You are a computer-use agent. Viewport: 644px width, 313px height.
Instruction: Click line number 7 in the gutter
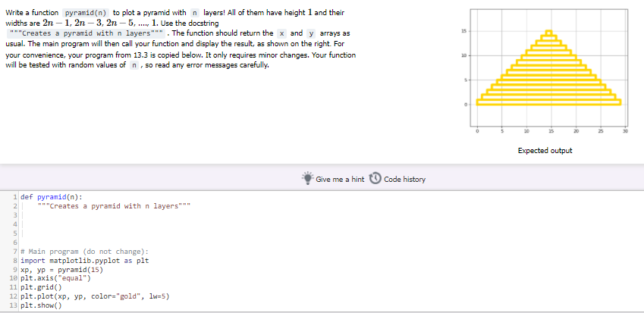pyautogui.click(x=15, y=252)
